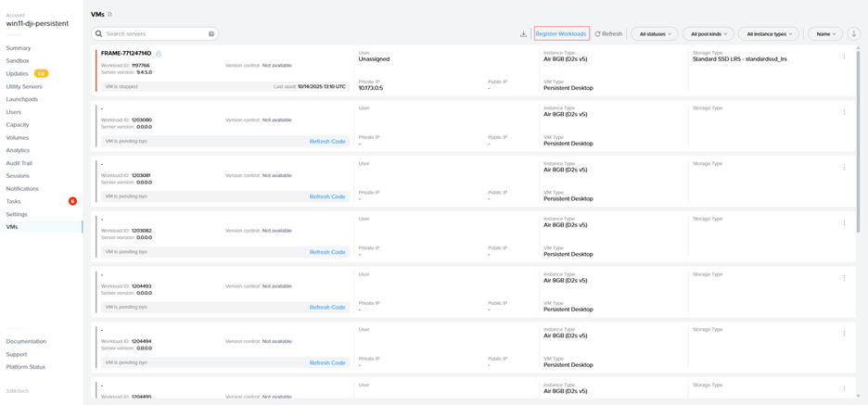Image resolution: width=868 pixels, height=405 pixels.
Task: Click the filter icon inside the search box
Action: [211, 34]
